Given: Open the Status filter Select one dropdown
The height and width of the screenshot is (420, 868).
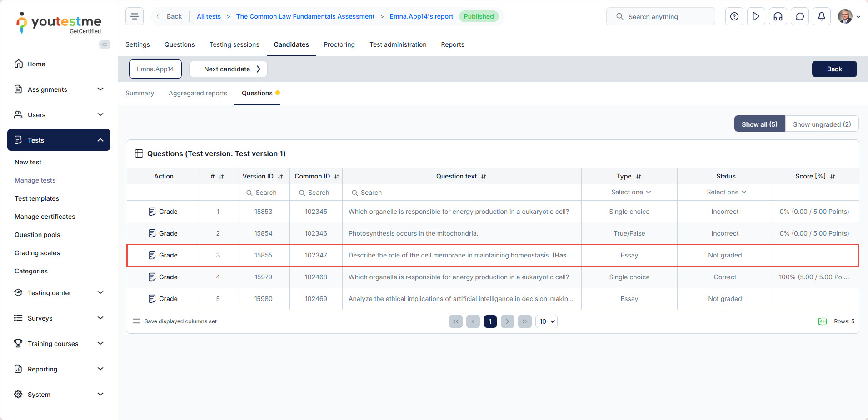Looking at the screenshot, I should (x=726, y=193).
